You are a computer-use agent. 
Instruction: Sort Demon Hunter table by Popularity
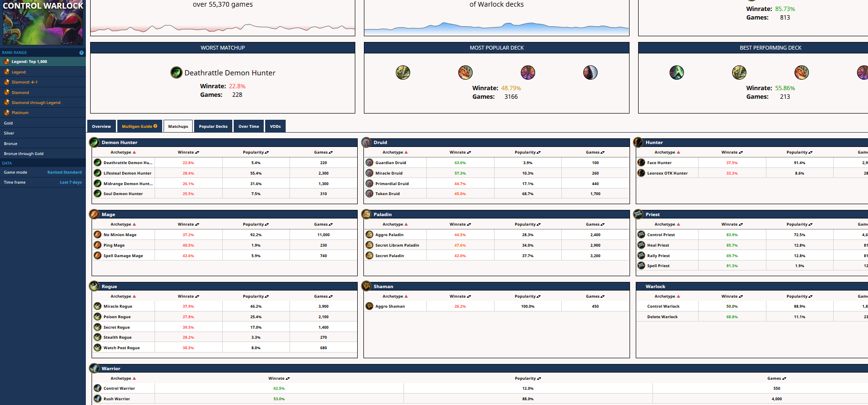(256, 152)
